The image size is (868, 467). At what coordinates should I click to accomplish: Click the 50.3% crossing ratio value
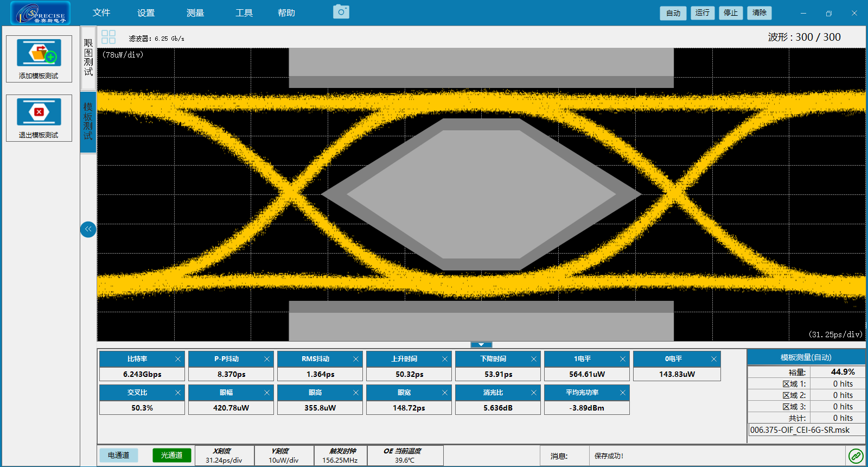pos(142,408)
